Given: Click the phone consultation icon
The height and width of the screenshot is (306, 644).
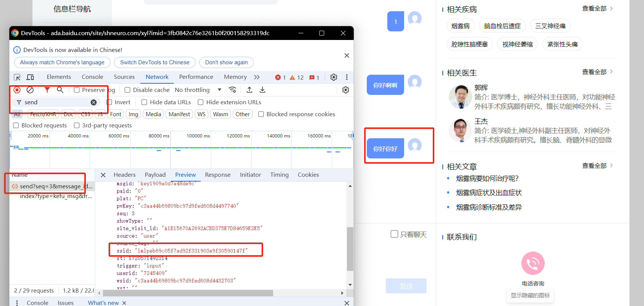Looking at the screenshot, I should point(533,263).
